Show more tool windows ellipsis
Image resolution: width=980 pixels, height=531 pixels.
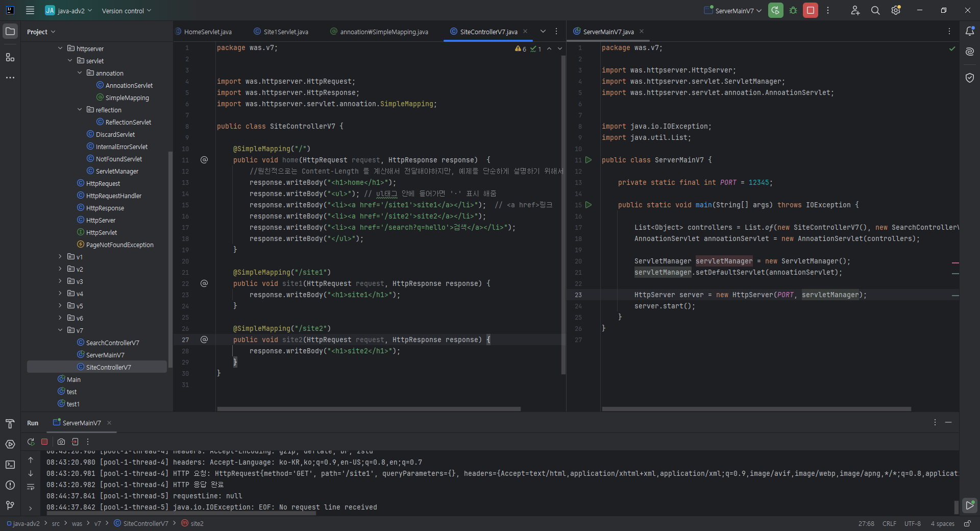tap(10, 78)
